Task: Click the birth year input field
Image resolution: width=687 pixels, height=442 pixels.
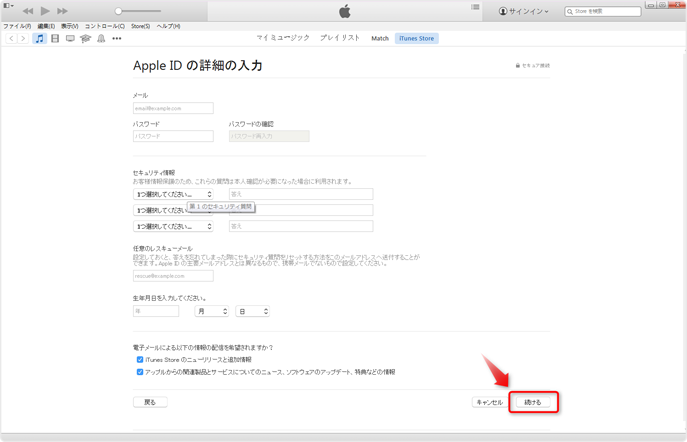Action: point(156,311)
